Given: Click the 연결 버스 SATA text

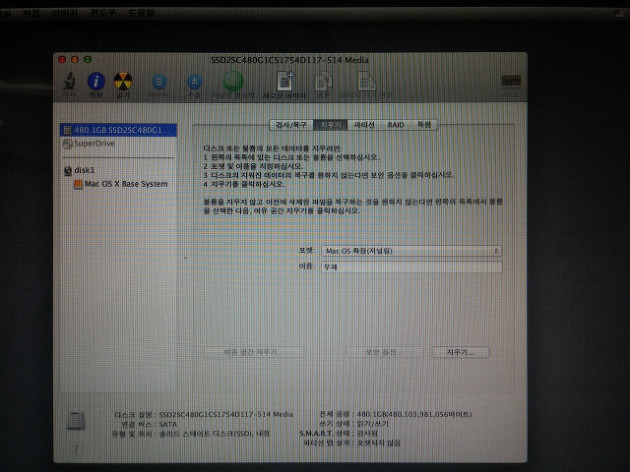Looking at the screenshot, I should [x=148, y=424].
